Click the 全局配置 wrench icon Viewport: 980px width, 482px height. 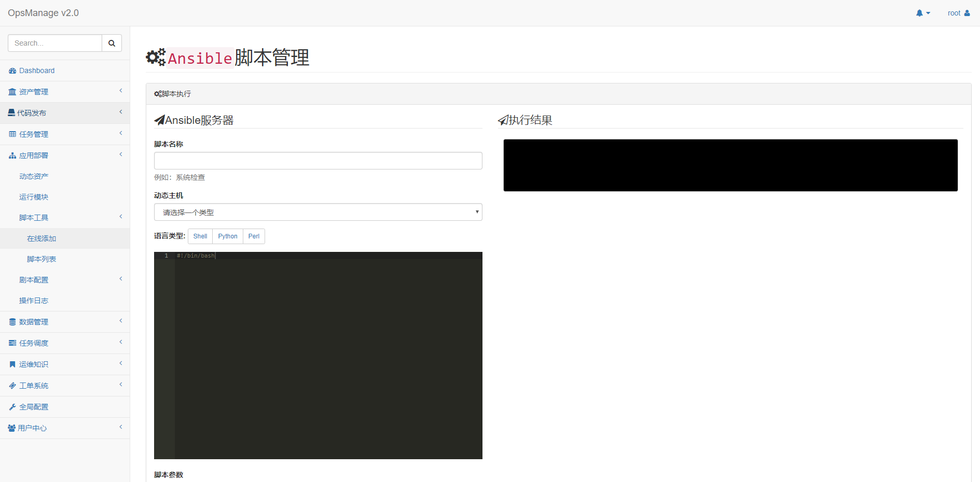12,406
